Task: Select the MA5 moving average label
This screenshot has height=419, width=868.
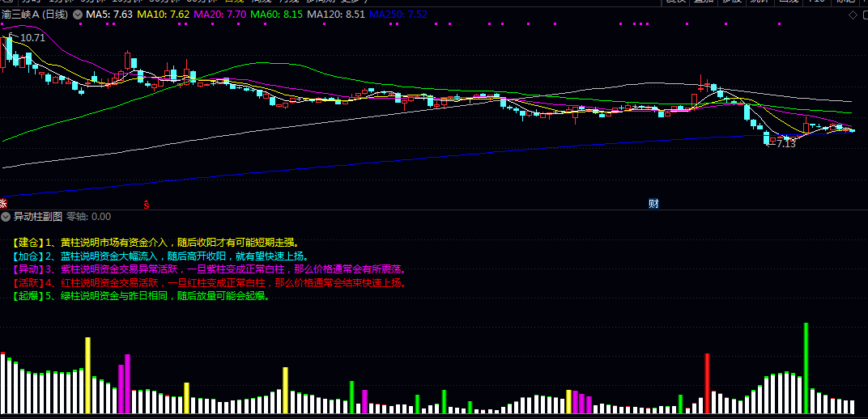Action: (x=109, y=15)
